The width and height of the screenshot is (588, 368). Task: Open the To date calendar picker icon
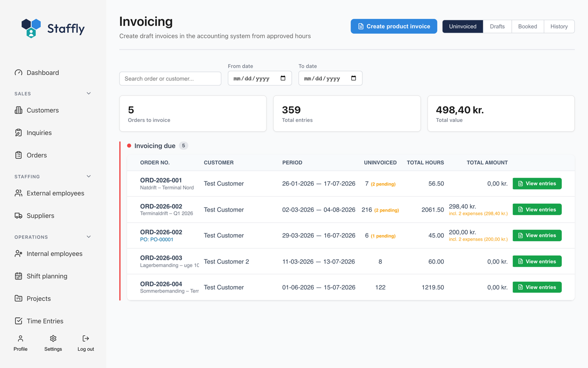click(354, 78)
